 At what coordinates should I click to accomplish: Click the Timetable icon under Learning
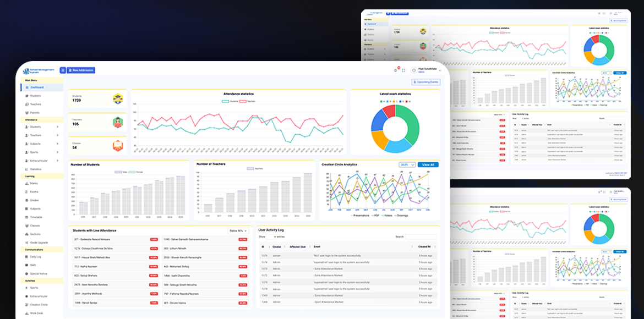(x=26, y=217)
